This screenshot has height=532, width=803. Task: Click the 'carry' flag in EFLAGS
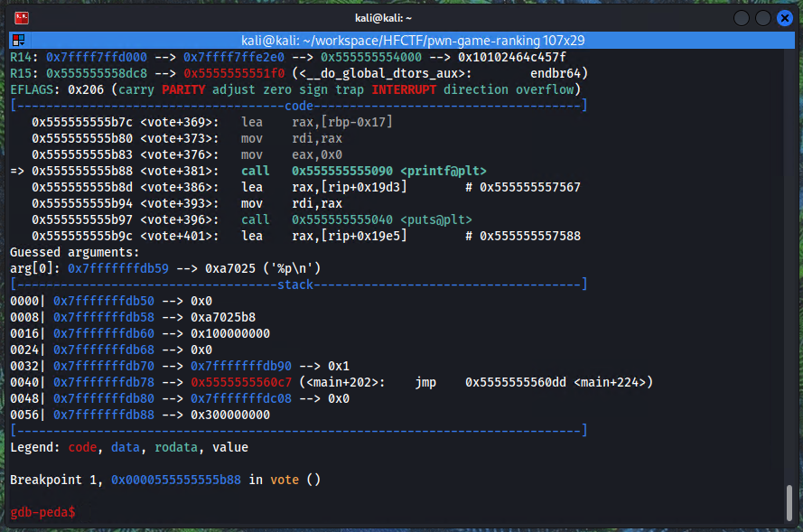[136, 90]
